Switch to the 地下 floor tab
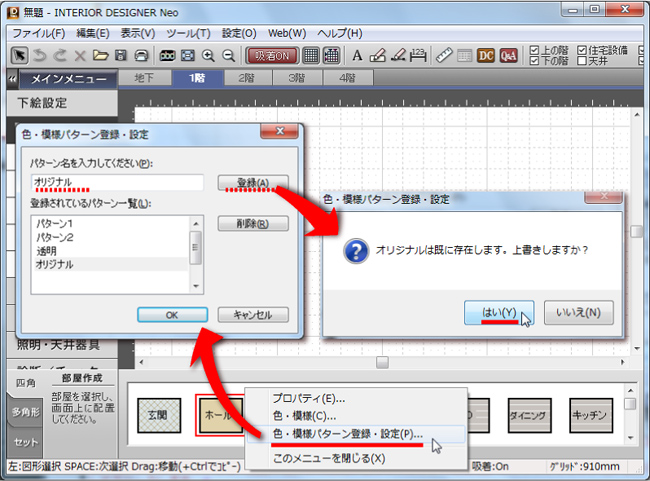Viewport: 650px width, 481px height. [145, 78]
